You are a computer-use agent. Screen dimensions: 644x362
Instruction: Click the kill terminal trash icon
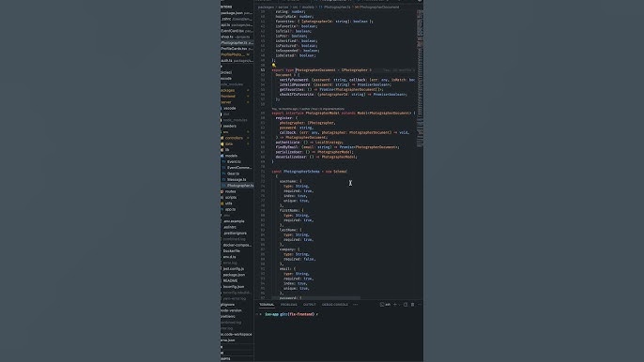pyautogui.click(x=412, y=305)
